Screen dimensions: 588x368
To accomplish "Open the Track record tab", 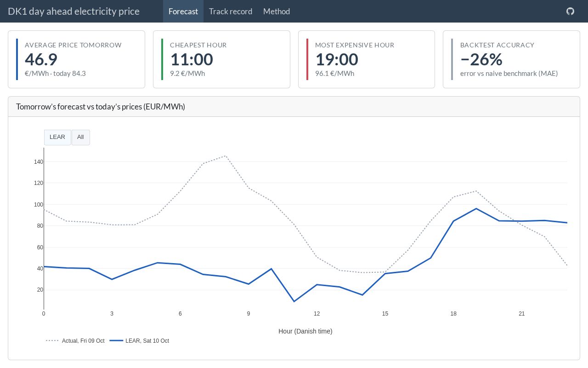I will coord(231,11).
